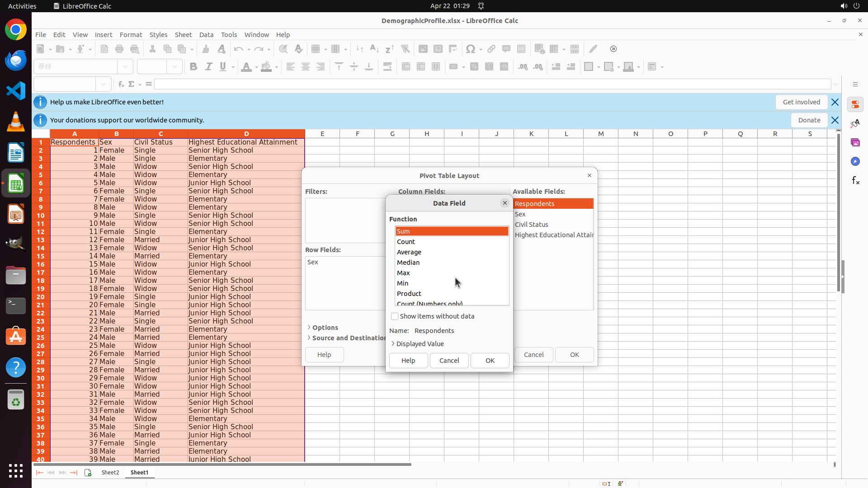
Task: Click the Center Horizontally alignment icon
Action: point(306,67)
